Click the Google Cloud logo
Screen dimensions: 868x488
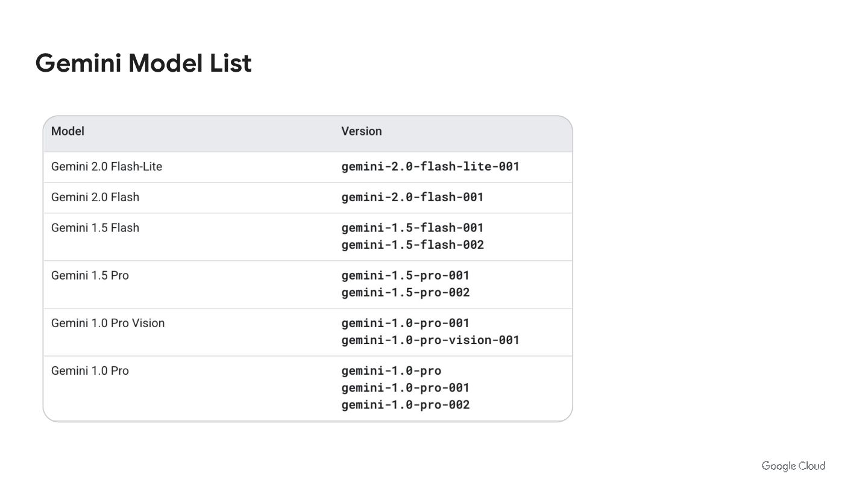click(793, 466)
